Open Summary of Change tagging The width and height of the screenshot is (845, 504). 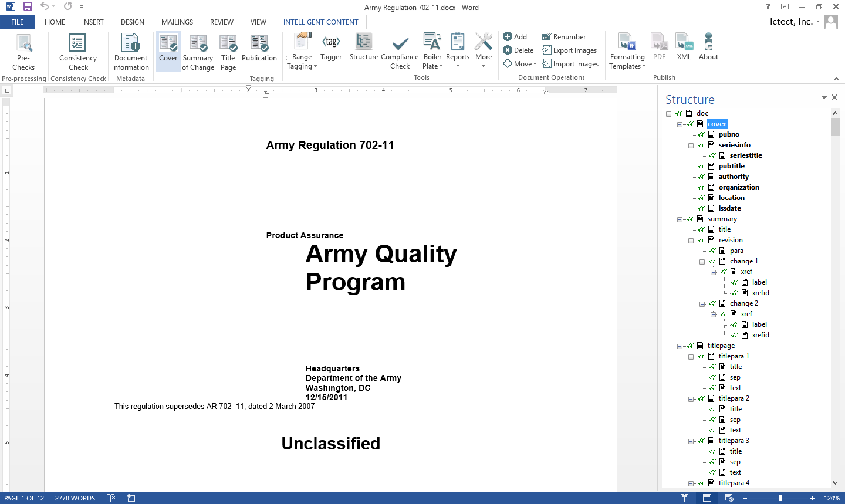click(198, 52)
